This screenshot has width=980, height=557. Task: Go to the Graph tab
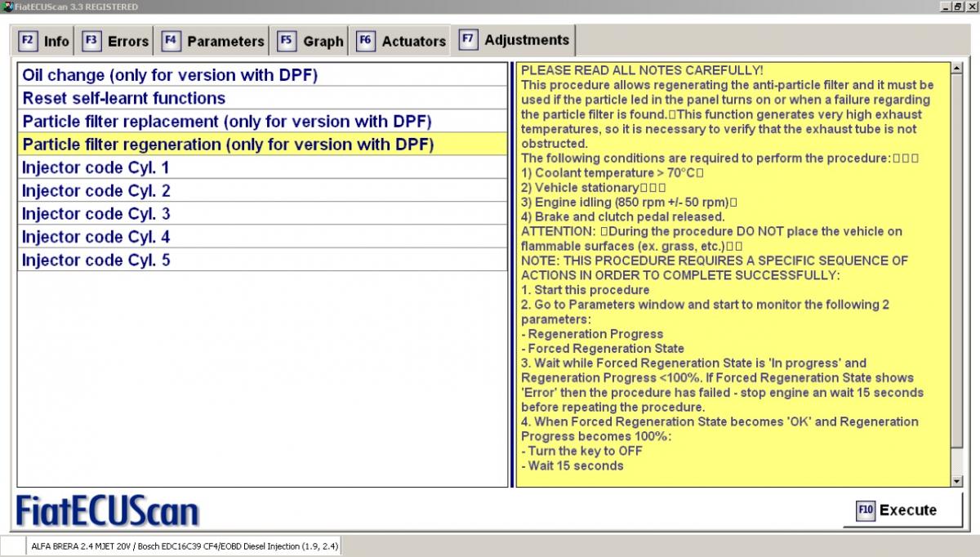310,41
